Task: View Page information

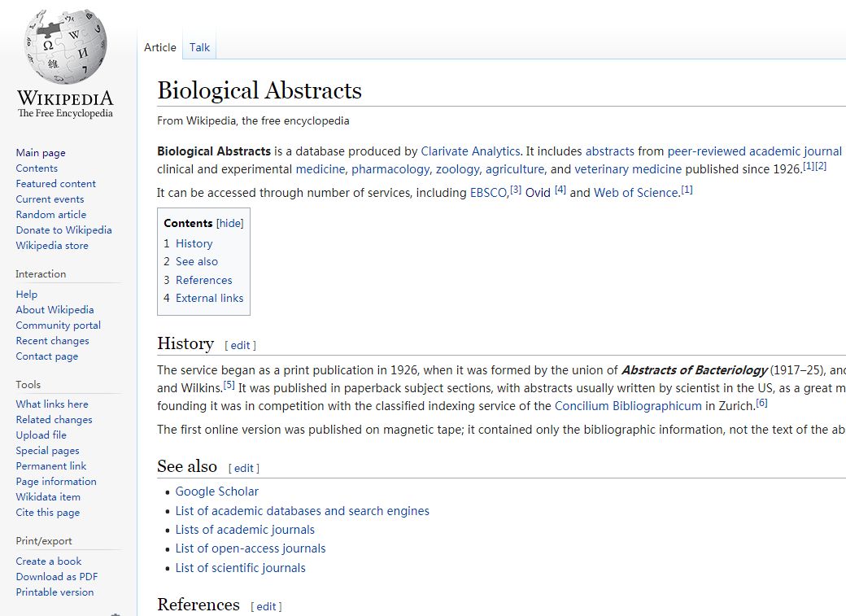Action: click(x=56, y=482)
